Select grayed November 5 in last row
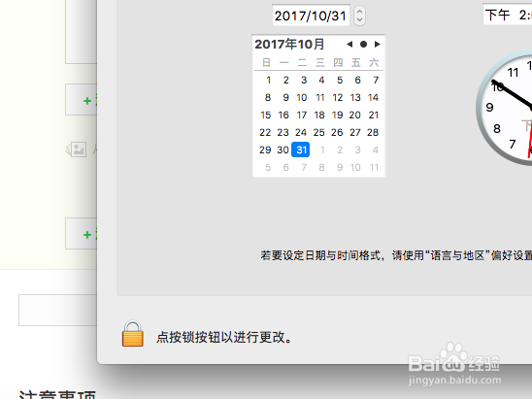The width and height of the screenshot is (532, 399). [x=268, y=167]
